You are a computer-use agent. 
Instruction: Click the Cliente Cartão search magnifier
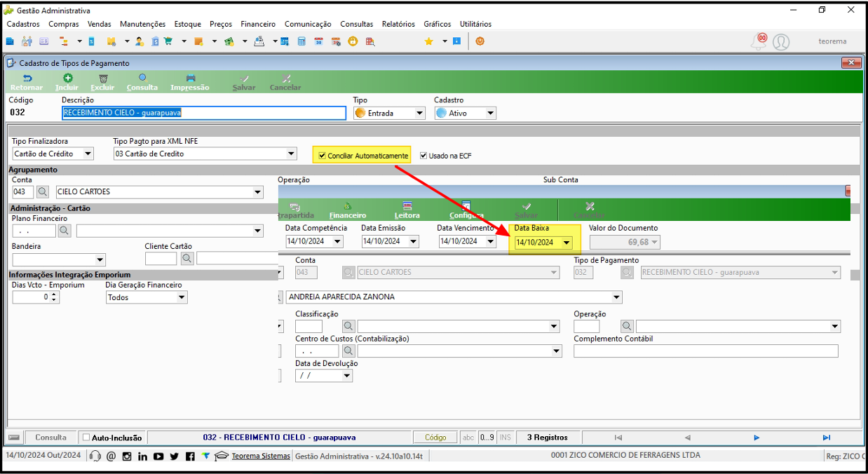point(187,258)
